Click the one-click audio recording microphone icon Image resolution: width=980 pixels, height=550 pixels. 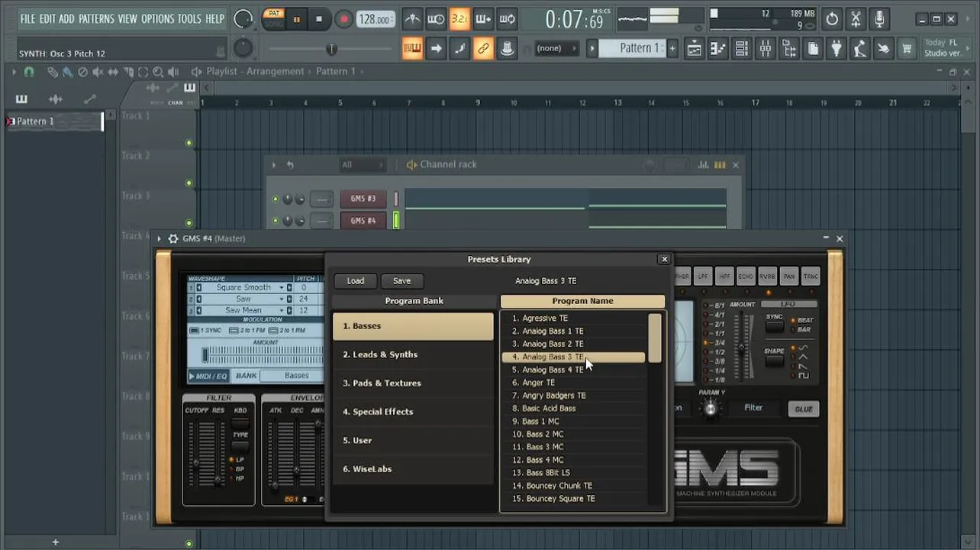tap(880, 19)
